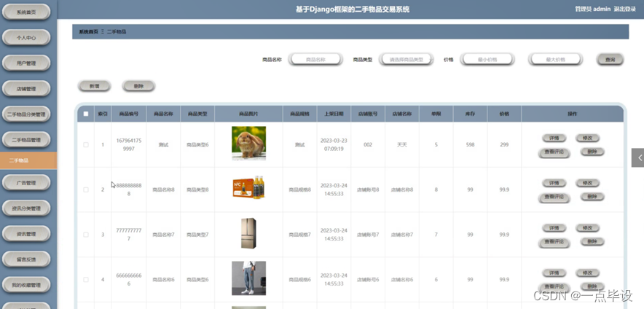The image size is (644, 309).
Task: Open 我的收藏管理 in the sidebar
Action: [x=26, y=285]
